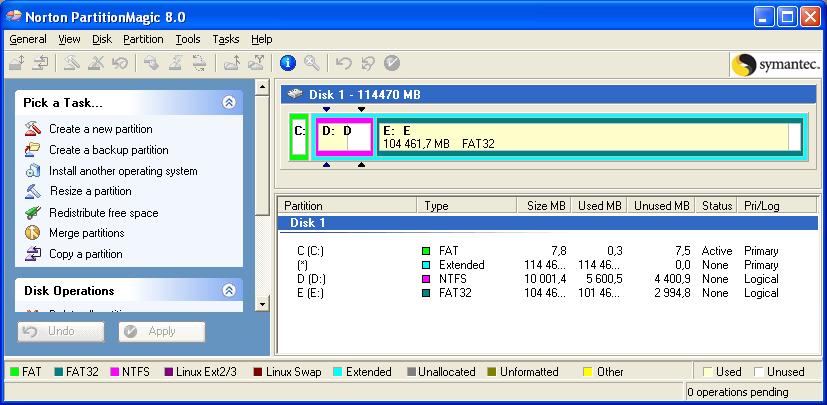Screen dimensions: 827x405
Task: Click the Undo last change toolbar arrow
Action: coord(343,63)
